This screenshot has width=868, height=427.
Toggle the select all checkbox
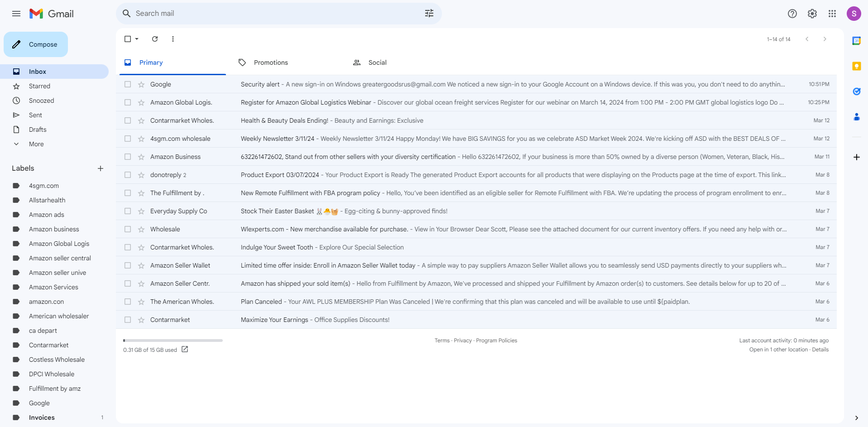[x=128, y=39]
